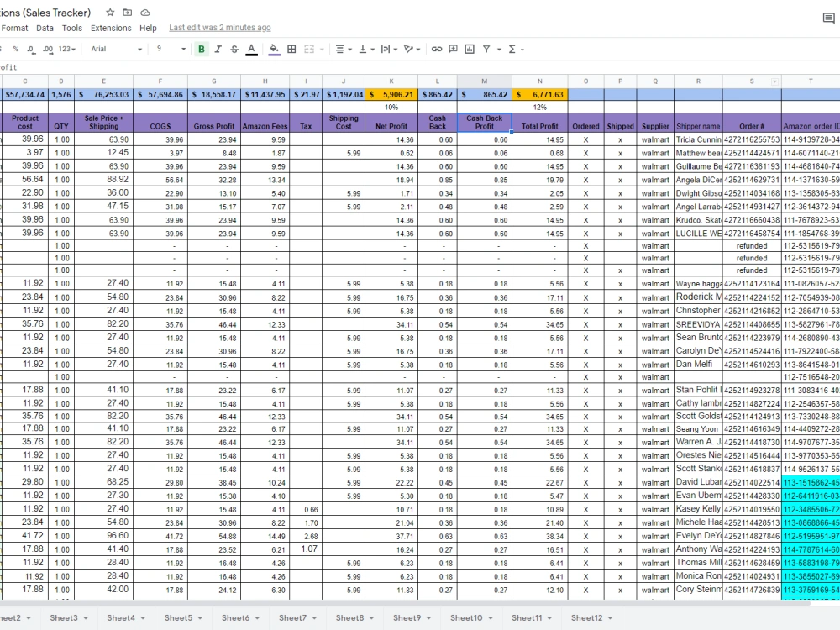Viewport: 840px width, 630px height.
Task: Click the '$ 5,906.21' net profit total cell
Action: coord(391,94)
